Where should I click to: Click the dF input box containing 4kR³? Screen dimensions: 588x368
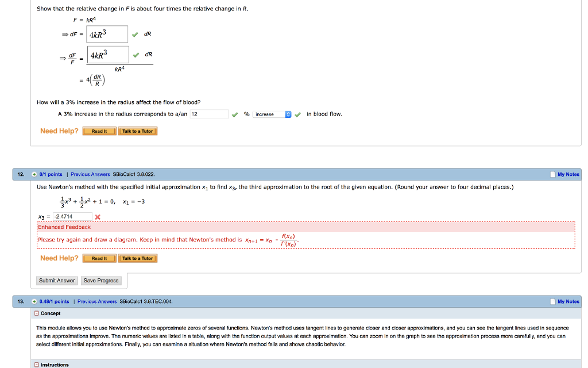[107, 34]
